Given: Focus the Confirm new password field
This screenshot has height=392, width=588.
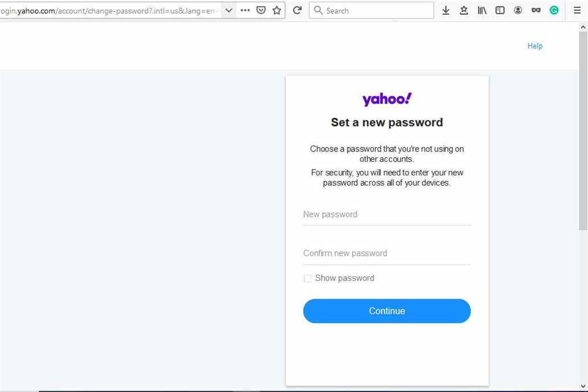Looking at the screenshot, I should point(387,254).
